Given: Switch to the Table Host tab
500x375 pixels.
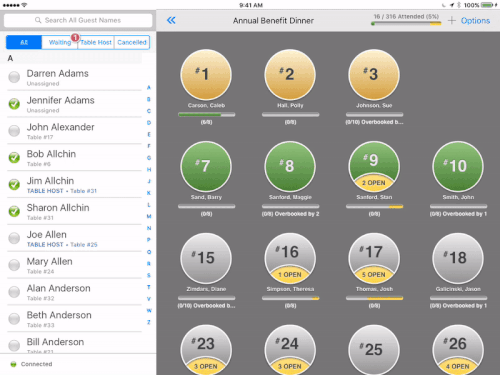Looking at the screenshot, I should tap(96, 42).
